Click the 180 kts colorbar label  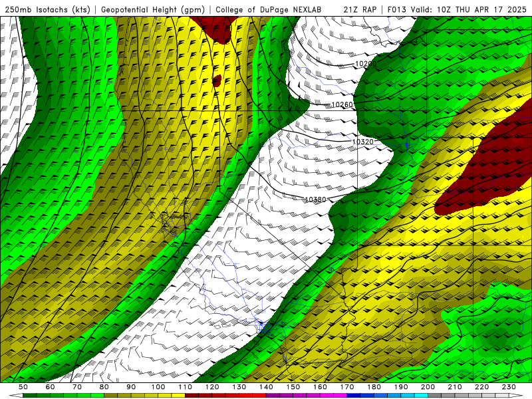point(374,387)
